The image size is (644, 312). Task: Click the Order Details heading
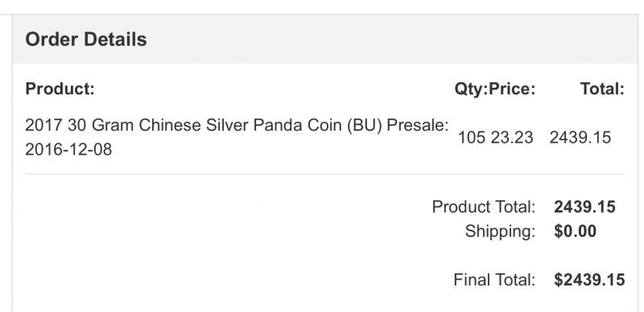coord(86,40)
